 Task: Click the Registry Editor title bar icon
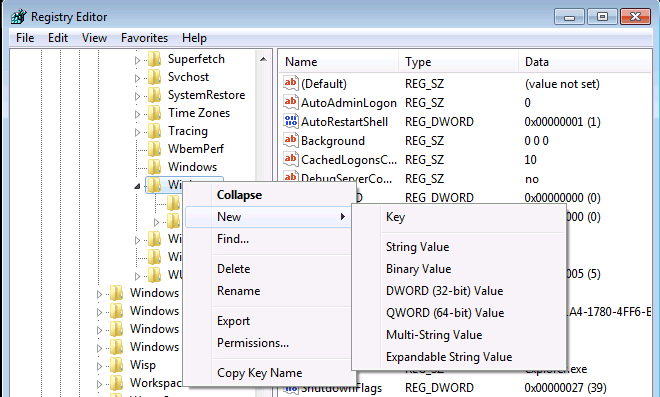pyautogui.click(x=19, y=17)
